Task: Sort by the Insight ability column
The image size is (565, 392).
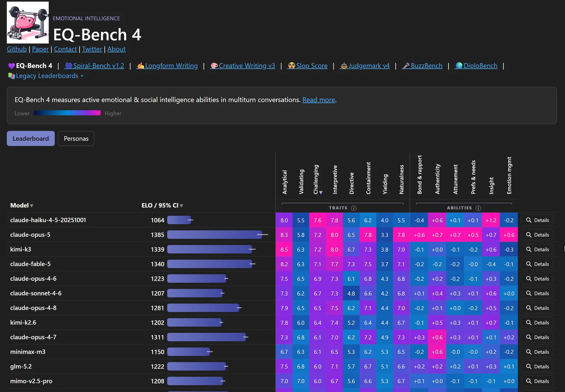Action: pos(491,186)
